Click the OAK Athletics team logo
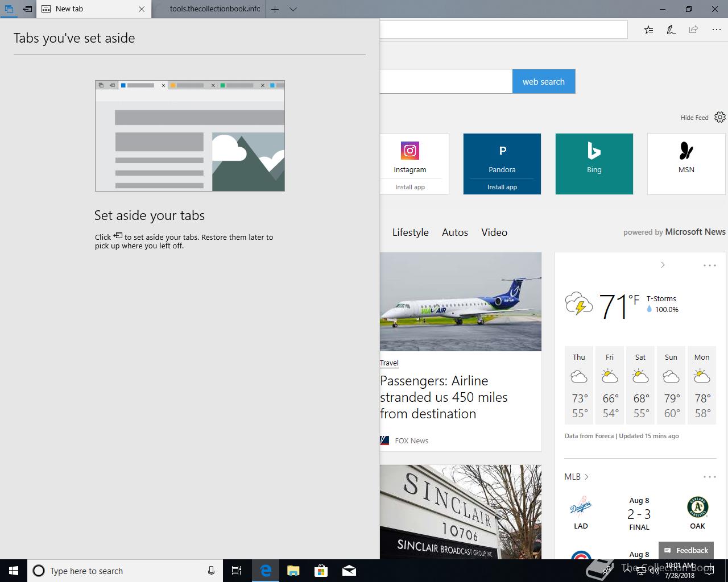Image resolution: width=728 pixels, height=582 pixels. tap(697, 507)
